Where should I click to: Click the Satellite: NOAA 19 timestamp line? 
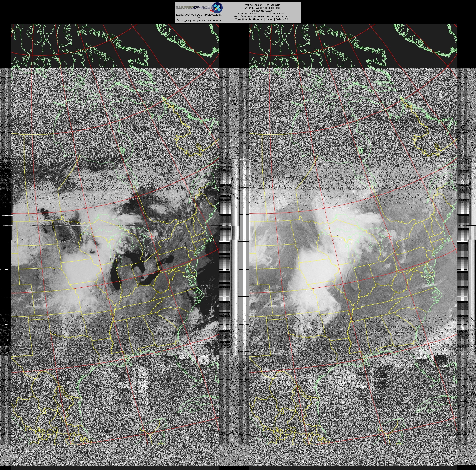tap(262, 14)
